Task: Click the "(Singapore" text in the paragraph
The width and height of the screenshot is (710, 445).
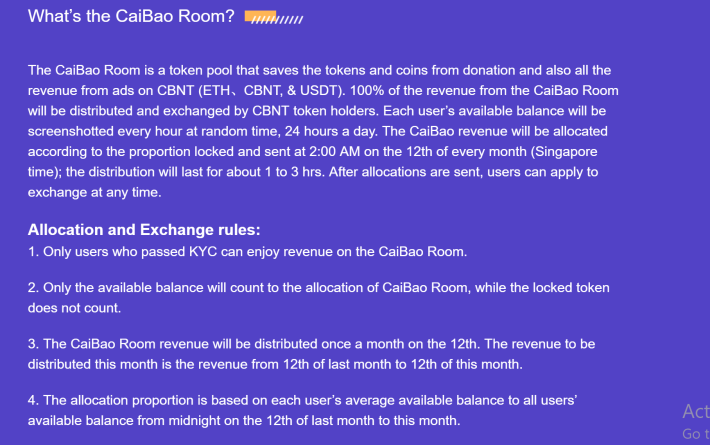Action: click(564, 152)
